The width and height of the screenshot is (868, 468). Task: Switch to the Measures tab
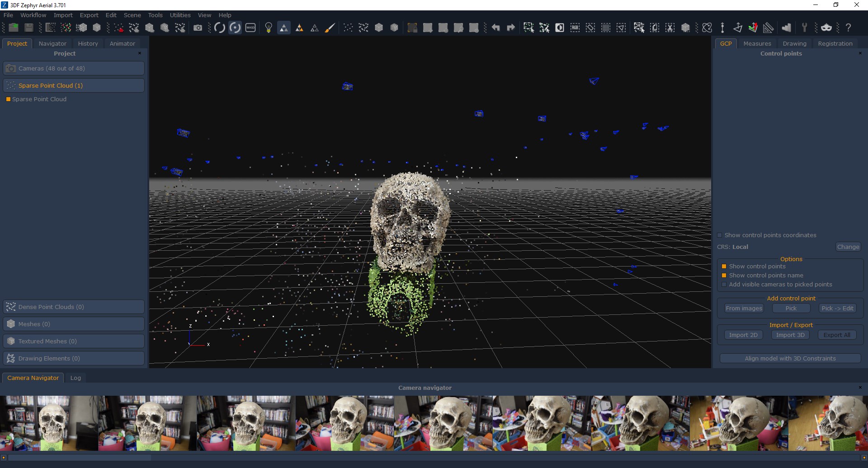[757, 43]
